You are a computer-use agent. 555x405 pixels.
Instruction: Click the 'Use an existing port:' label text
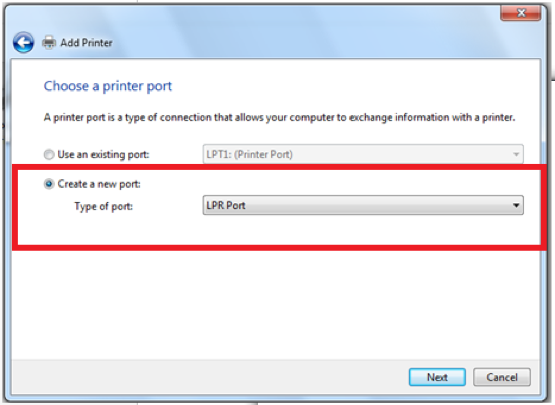tap(103, 155)
